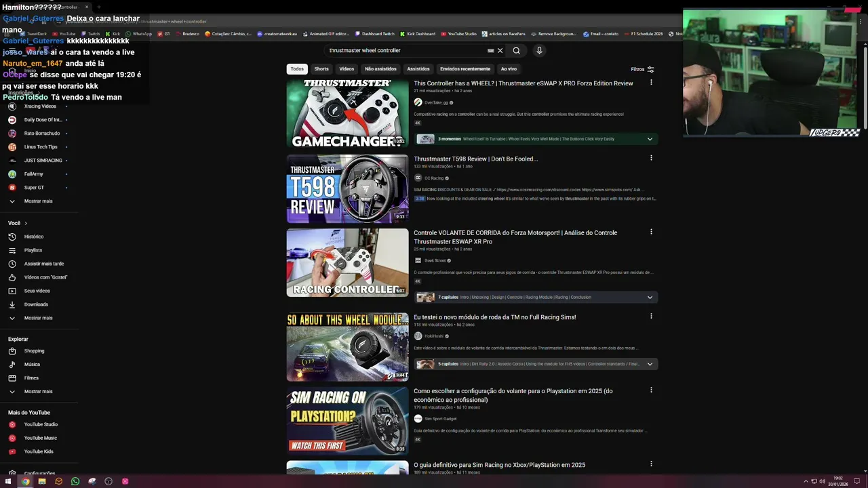Select the Não assistidos chip

click(x=380, y=68)
